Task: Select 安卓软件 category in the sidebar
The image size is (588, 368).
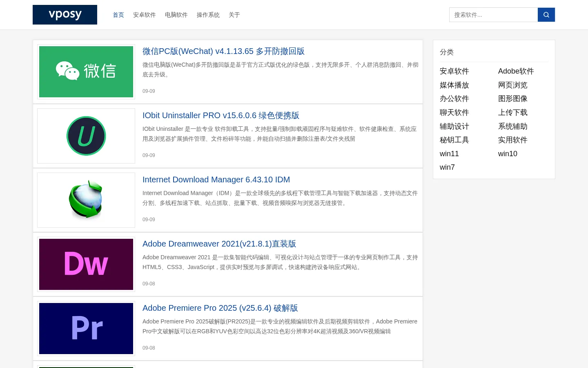Action: pyautogui.click(x=454, y=71)
